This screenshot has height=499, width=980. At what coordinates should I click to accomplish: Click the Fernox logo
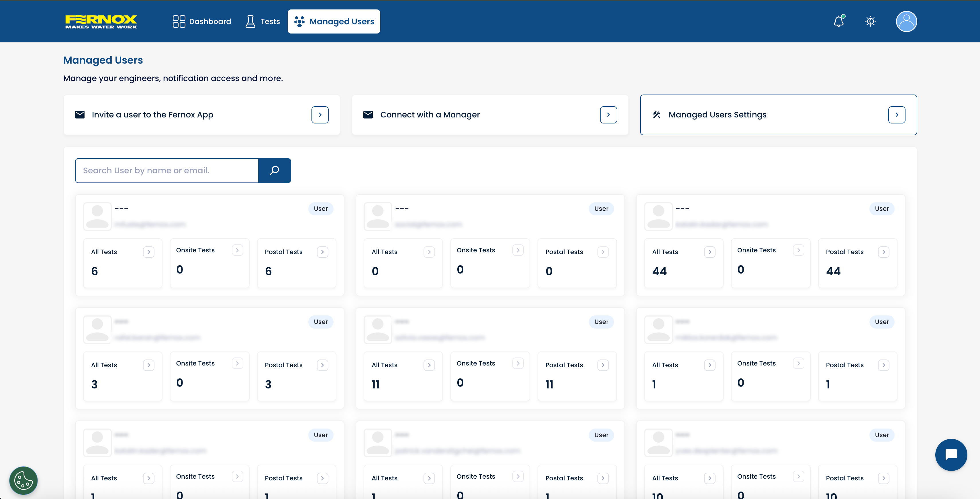tap(101, 21)
